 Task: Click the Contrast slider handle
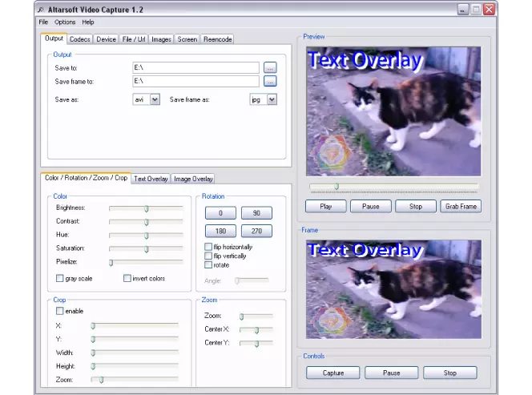tap(147, 222)
